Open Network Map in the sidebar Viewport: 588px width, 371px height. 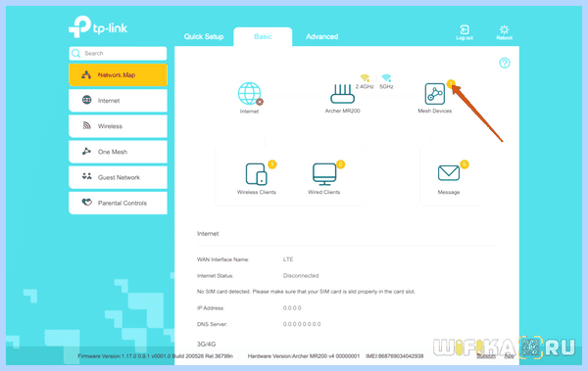118,75
